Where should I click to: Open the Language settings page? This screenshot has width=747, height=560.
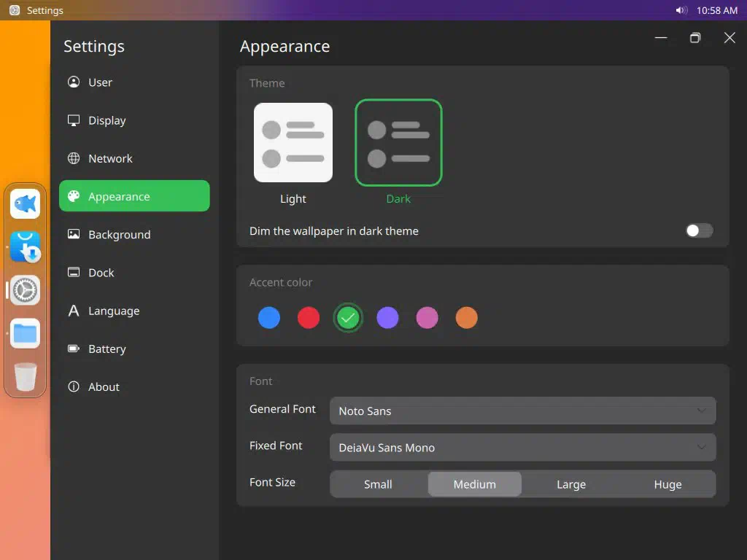(x=114, y=311)
